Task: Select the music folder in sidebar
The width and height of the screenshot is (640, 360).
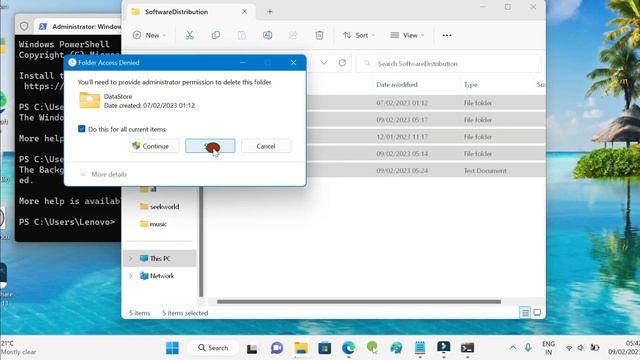Action: pos(153,224)
